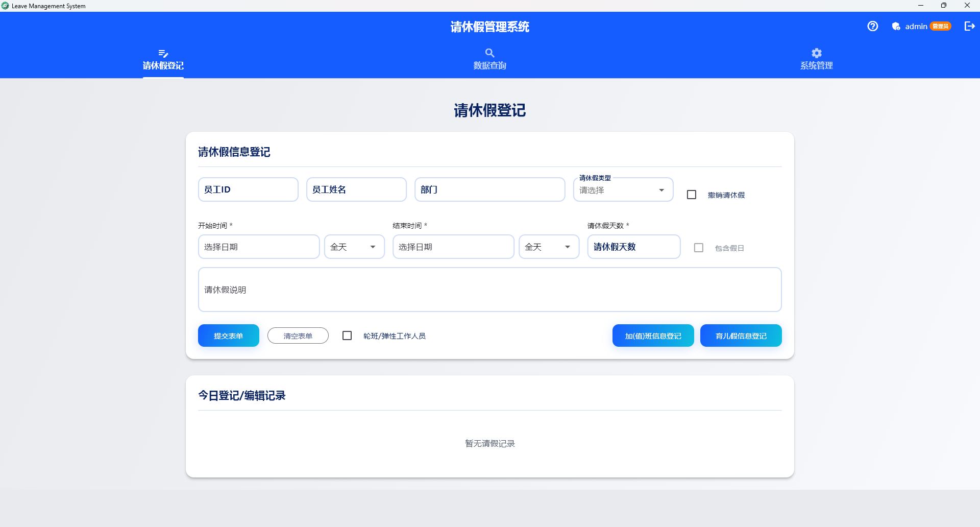Image resolution: width=980 pixels, height=527 pixels.
Task: Click the orange 管理员 badge
Action: tap(940, 27)
